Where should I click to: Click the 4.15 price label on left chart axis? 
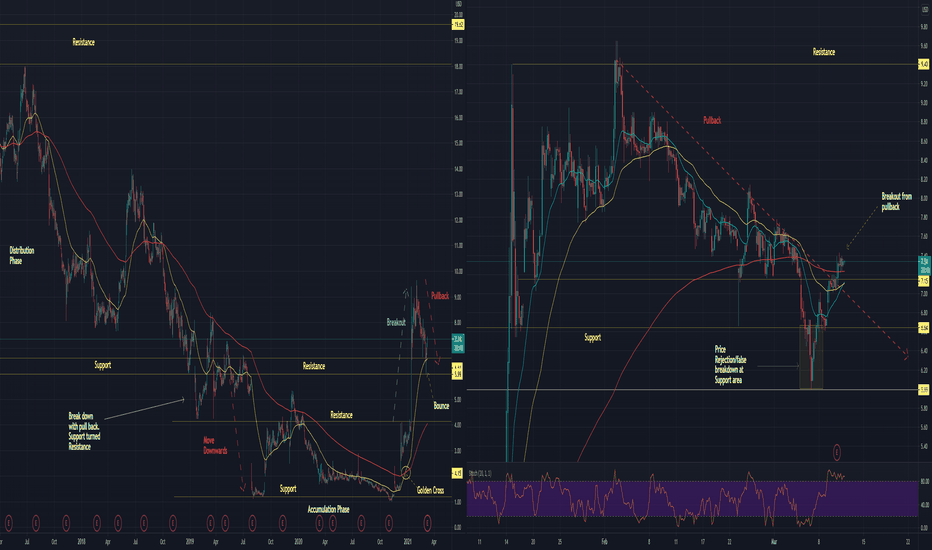458,473
